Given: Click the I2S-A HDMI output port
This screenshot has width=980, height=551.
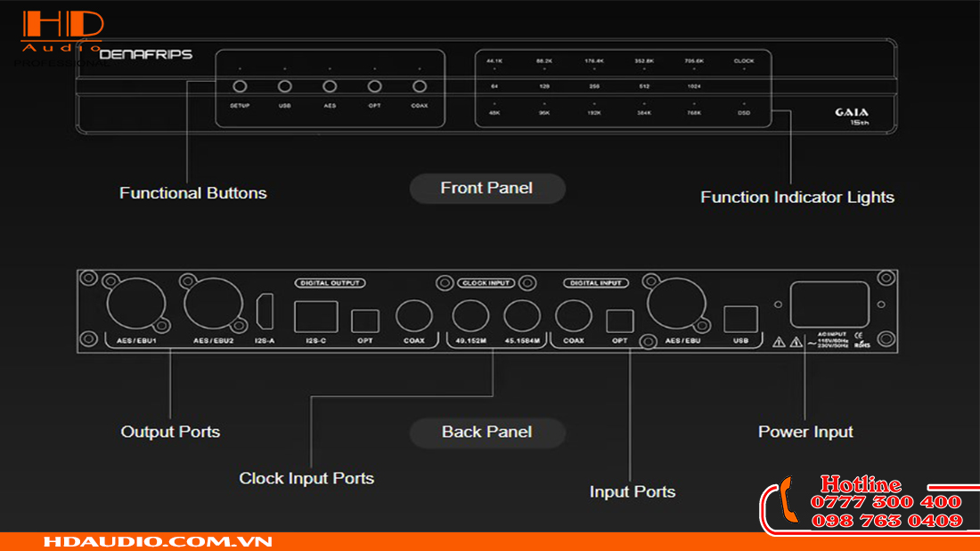Looking at the screenshot, I should 265,312.
